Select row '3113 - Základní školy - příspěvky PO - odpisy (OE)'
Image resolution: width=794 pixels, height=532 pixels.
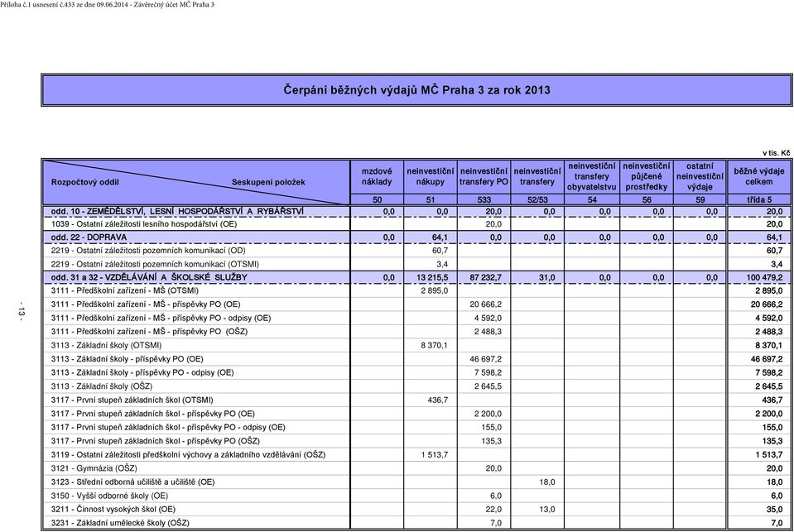[x=416, y=372]
